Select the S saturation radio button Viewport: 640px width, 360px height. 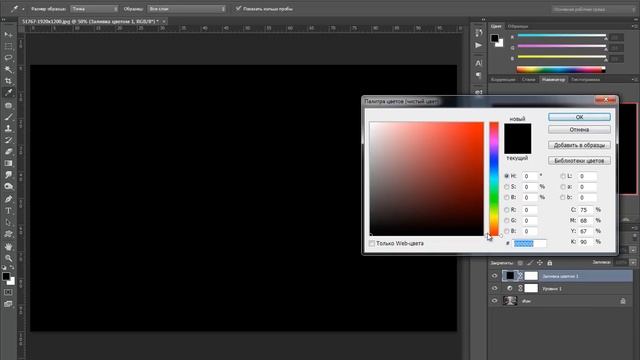(x=507, y=187)
